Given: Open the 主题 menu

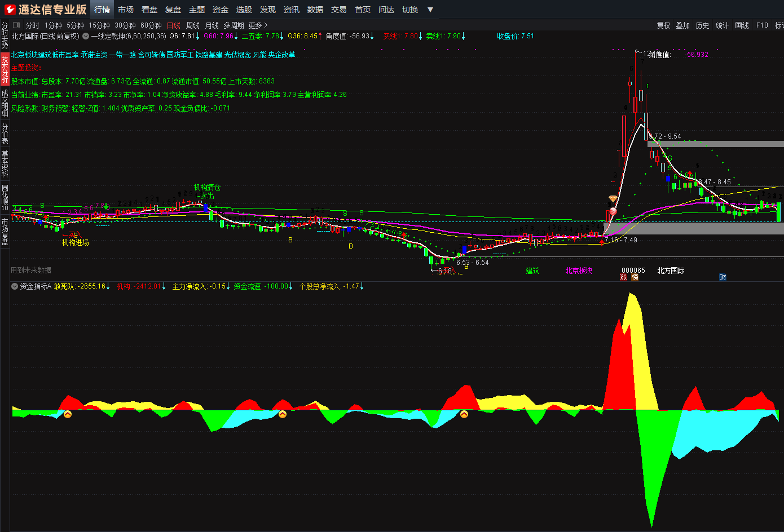Looking at the screenshot, I should point(197,10).
